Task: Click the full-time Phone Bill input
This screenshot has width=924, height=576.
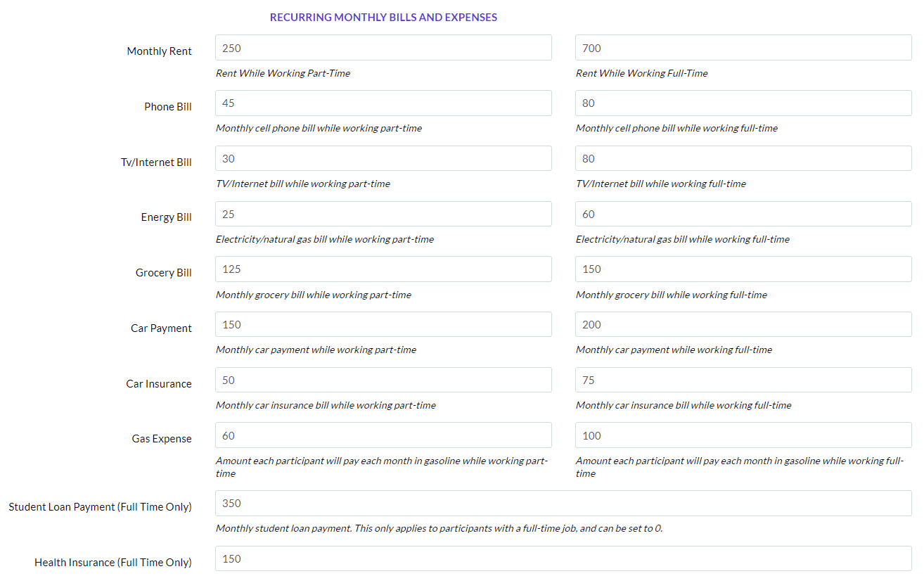Action: click(743, 103)
